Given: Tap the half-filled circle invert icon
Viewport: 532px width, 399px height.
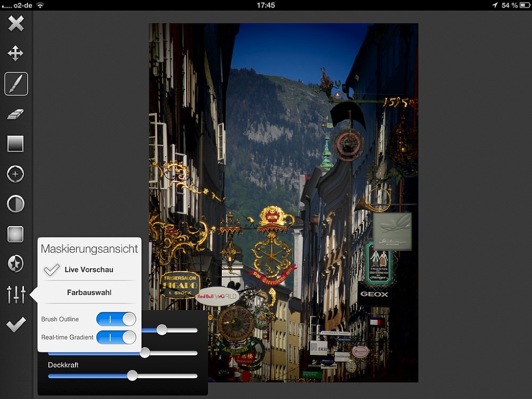Looking at the screenshot, I should [x=15, y=204].
